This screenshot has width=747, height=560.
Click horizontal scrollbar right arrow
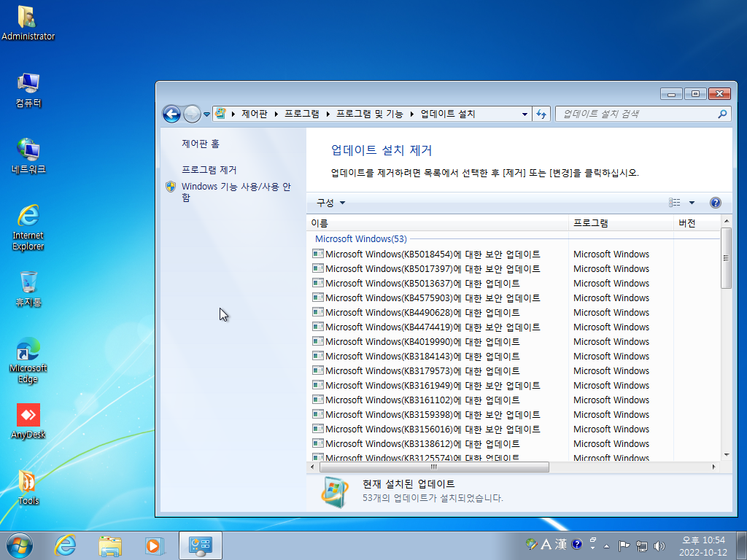(713, 467)
